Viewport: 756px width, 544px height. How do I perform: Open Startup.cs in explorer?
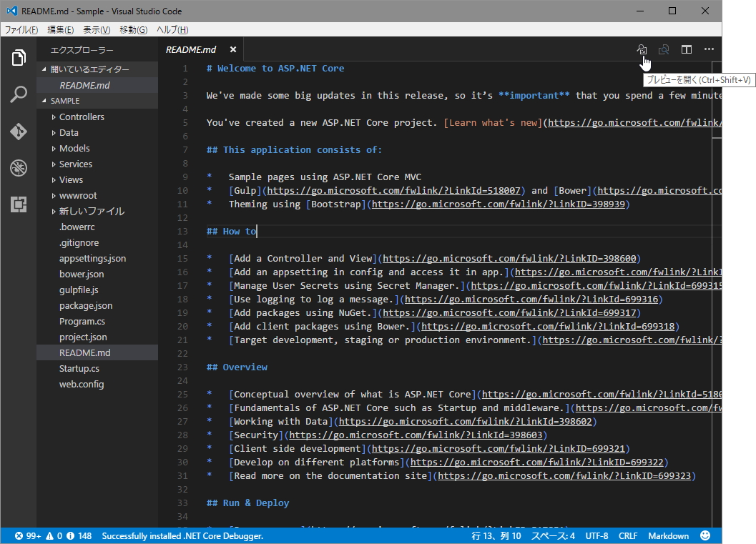97,369
